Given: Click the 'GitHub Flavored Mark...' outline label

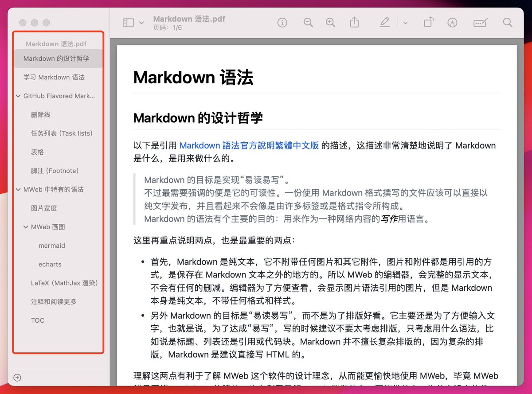Looking at the screenshot, I should tap(59, 96).
